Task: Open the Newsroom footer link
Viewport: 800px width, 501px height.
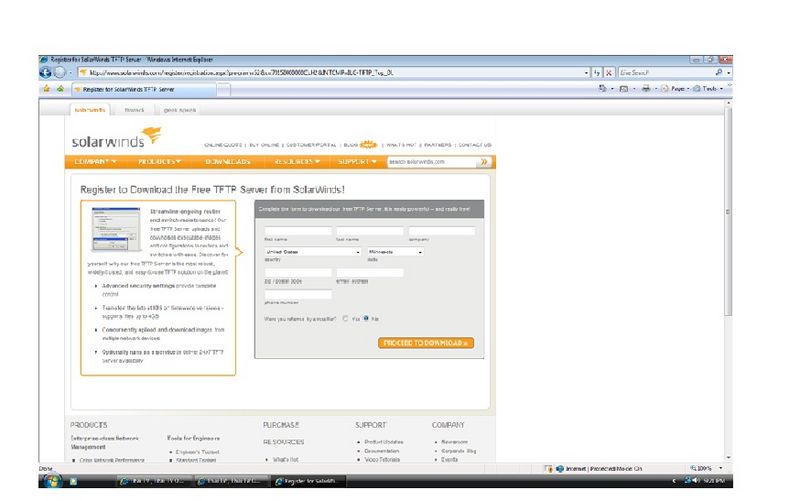Action: click(x=455, y=442)
